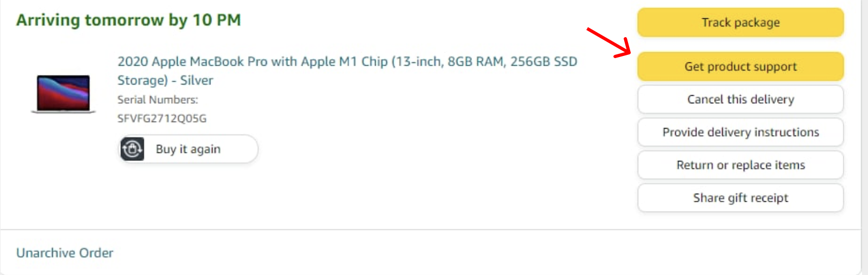Image resolution: width=868 pixels, height=275 pixels.
Task: Click the "256GB SSD" text in title
Action: point(544,62)
